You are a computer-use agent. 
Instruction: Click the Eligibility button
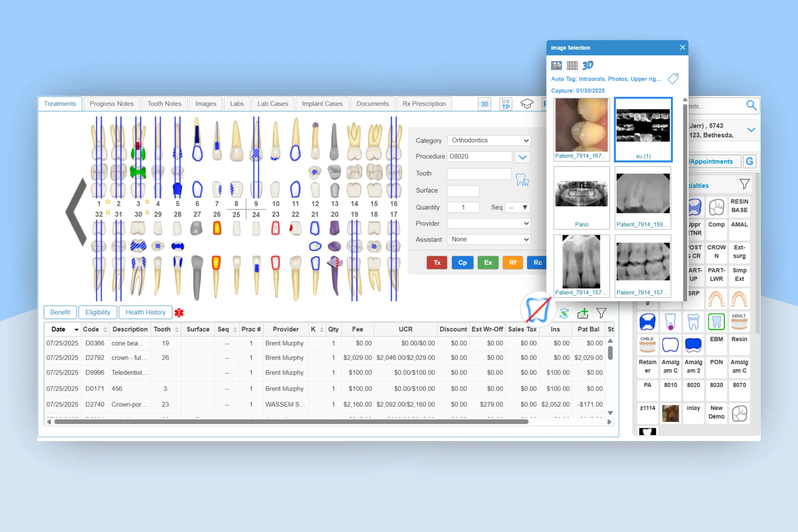[x=98, y=312]
